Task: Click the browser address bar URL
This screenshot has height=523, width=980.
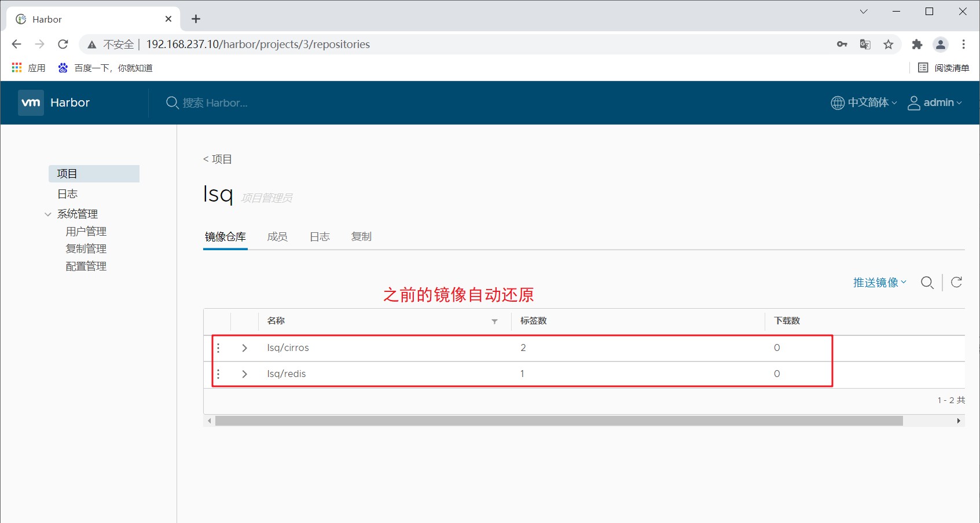Action: (258, 45)
